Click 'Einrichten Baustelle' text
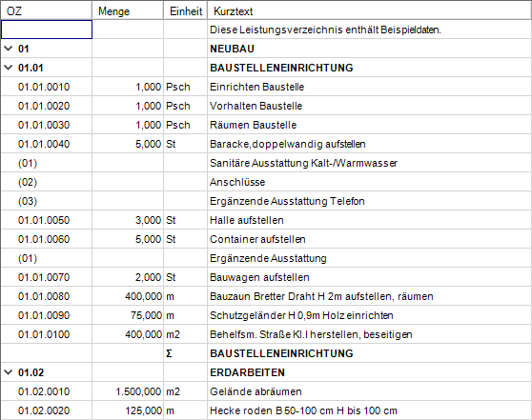Image resolution: width=532 pixels, height=420 pixels. pos(256,87)
